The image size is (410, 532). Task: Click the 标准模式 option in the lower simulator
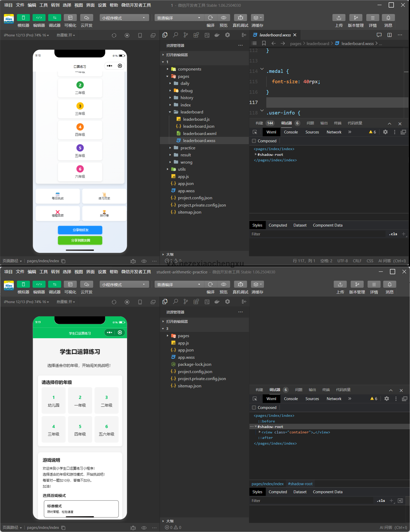81,509
